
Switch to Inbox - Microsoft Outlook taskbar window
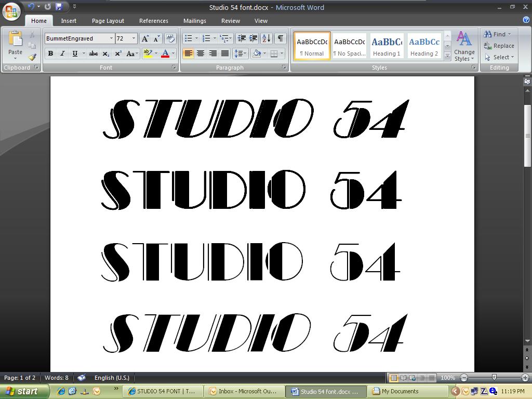tap(244, 391)
